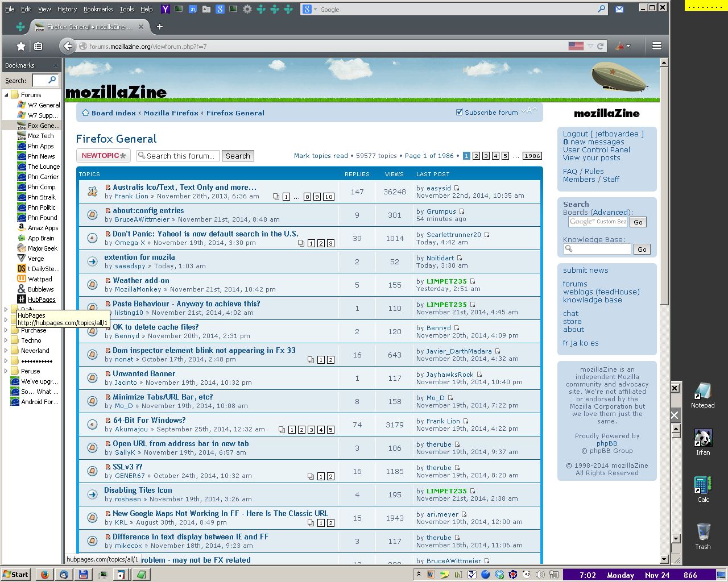The width and height of the screenshot is (728, 582).
Task: Click the mail envelope icon in the top toolbar
Action: [619, 9]
